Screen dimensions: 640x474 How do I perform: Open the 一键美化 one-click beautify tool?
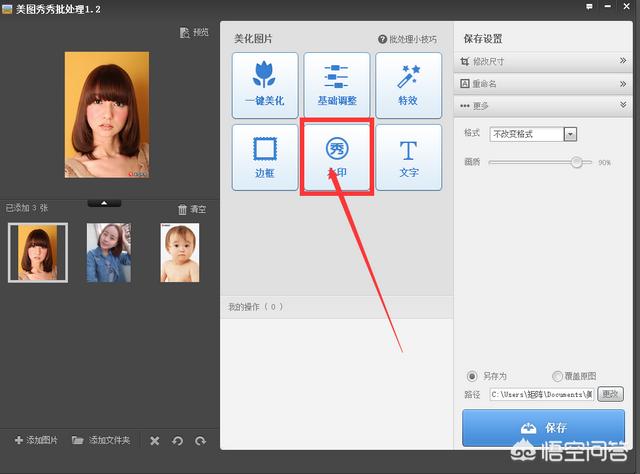(265, 85)
